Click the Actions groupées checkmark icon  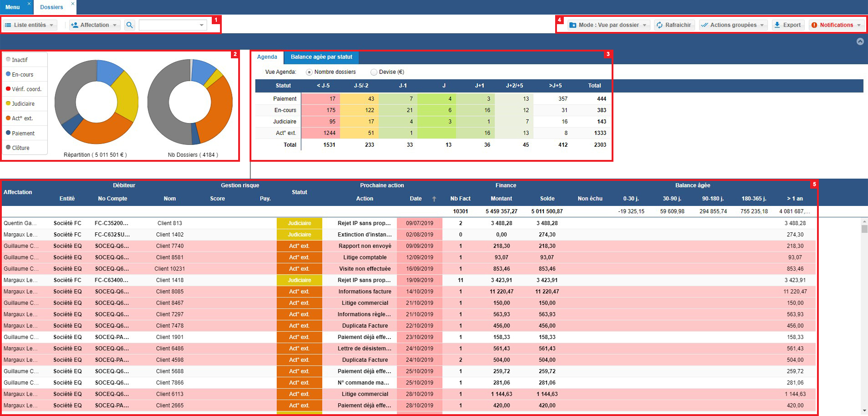coord(705,25)
